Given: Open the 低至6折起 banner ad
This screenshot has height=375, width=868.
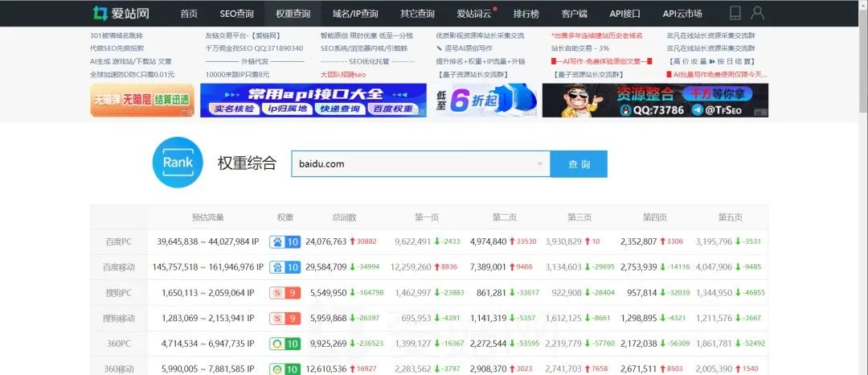Looking at the screenshot, I should point(485,101).
